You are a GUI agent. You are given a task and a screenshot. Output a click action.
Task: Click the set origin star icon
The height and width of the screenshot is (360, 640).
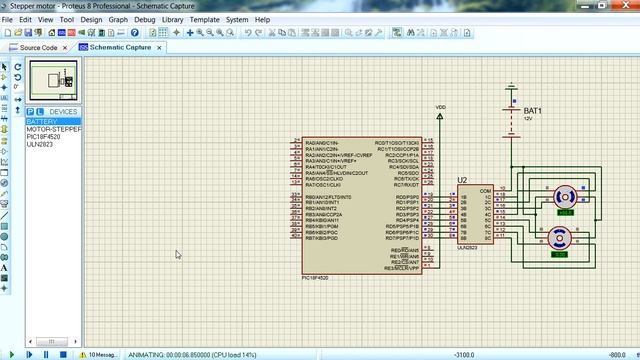coord(176,33)
